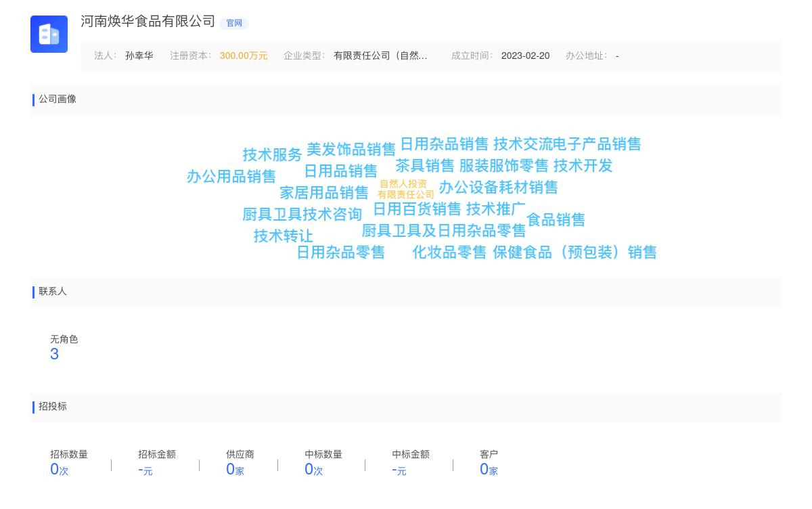Screen dimensions: 812x509
Task: Select word cloud tag 厨具卫具
Action: tap(272, 215)
